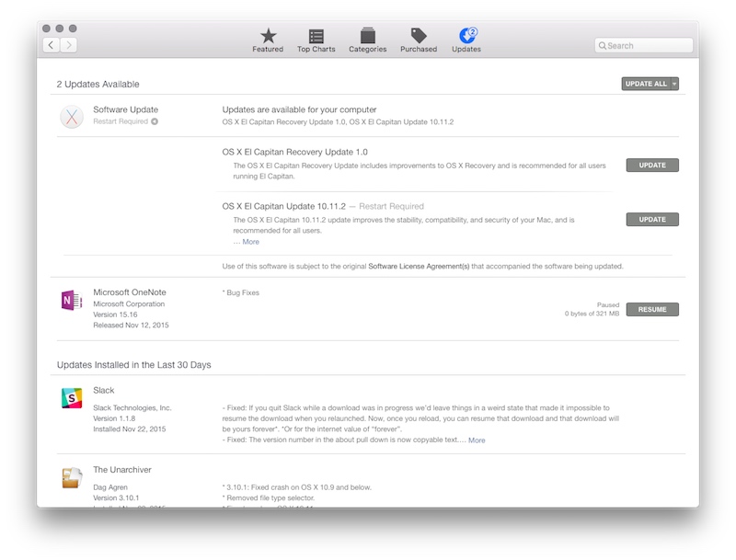Update OS X El Capitan Recovery Update 1.0
Image resolution: width=736 pixels, height=560 pixels.
(652, 165)
